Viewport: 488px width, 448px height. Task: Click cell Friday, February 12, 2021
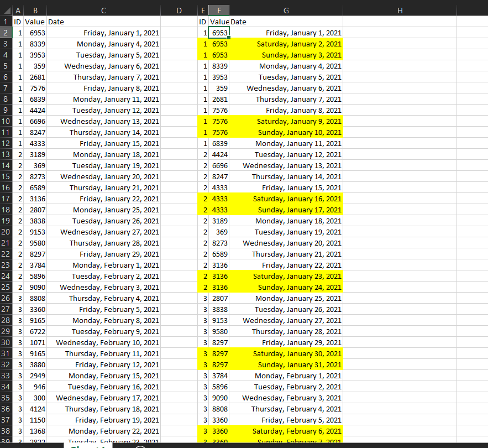(x=104, y=364)
